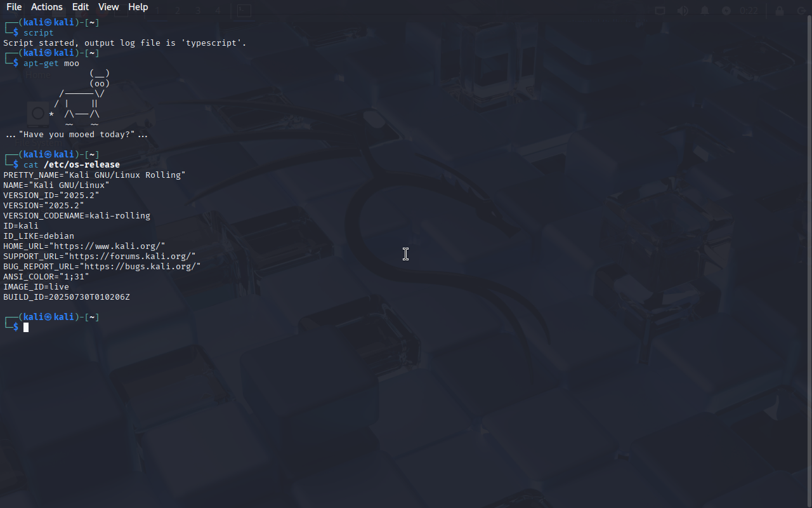Click the 'script' command on first prompt
812x508 pixels.
tap(39, 33)
